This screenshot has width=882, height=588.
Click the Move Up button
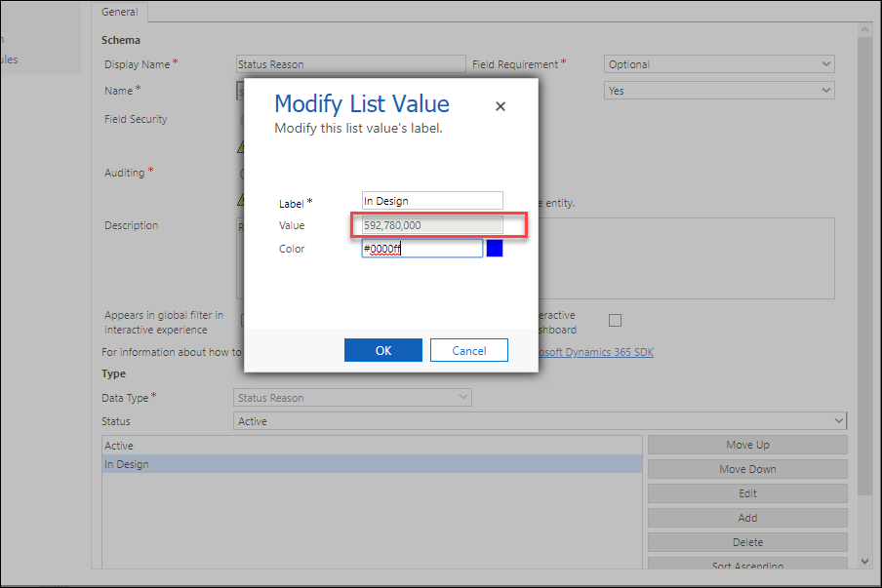tap(747, 445)
